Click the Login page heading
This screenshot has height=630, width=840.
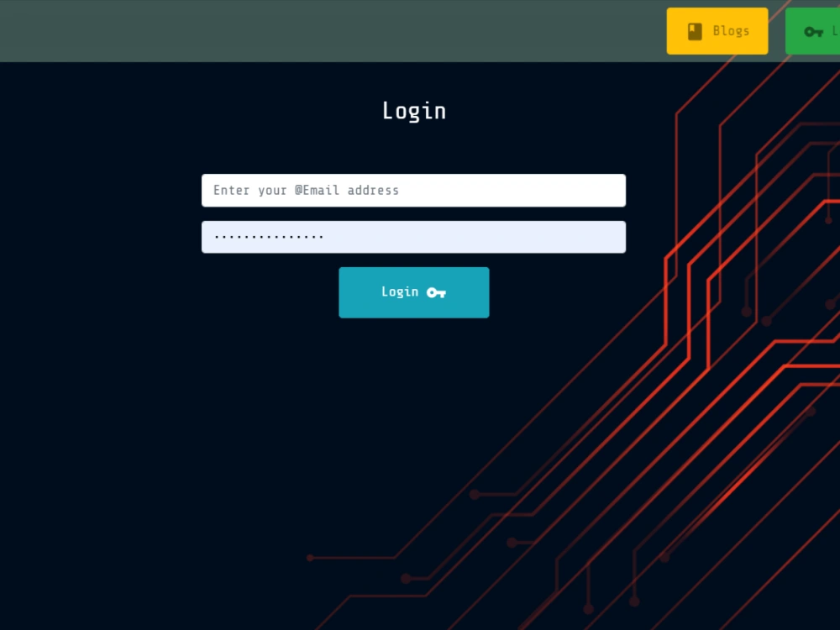tap(413, 110)
